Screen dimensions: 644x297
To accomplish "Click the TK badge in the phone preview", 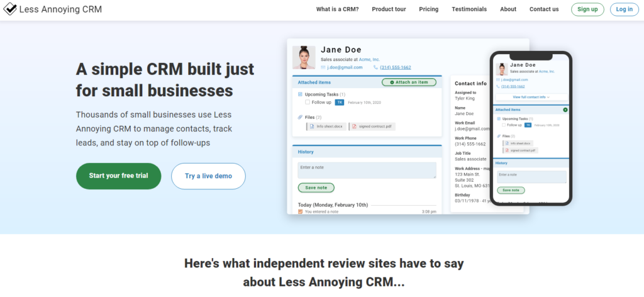I will click(x=528, y=125).
